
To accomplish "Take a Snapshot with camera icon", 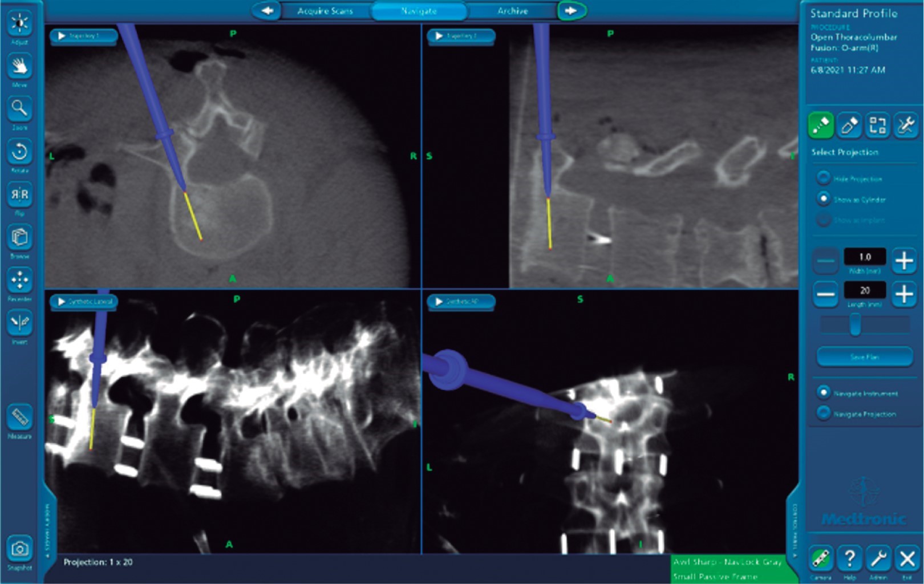I will click(19, 549).
